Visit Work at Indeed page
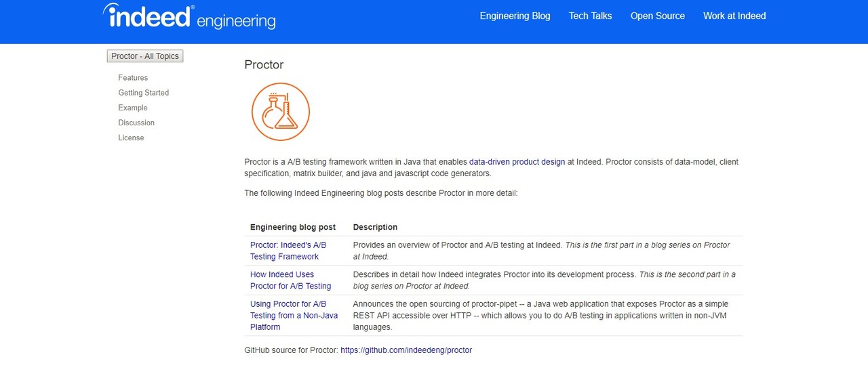The width and height of the screenshot is (868, 376). coord(734,16)
